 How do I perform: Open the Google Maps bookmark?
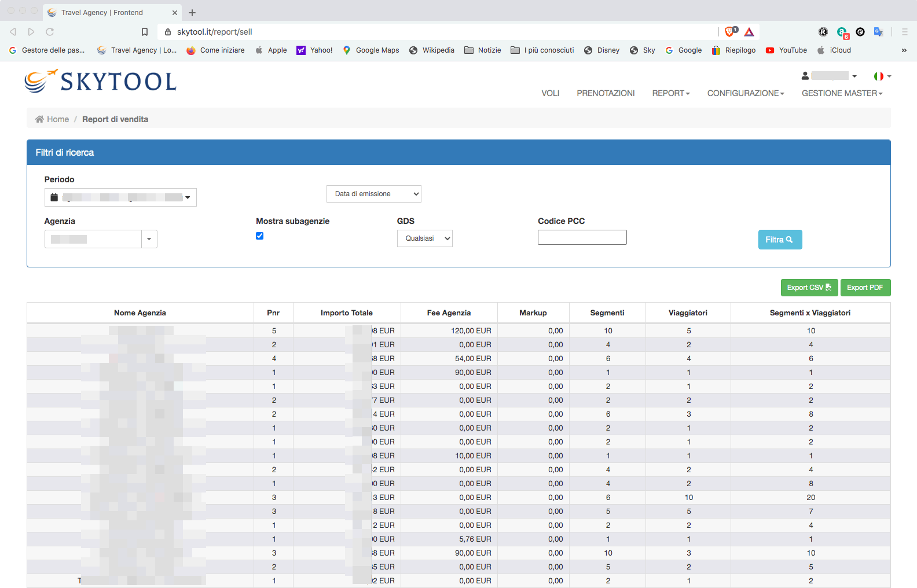371,50
